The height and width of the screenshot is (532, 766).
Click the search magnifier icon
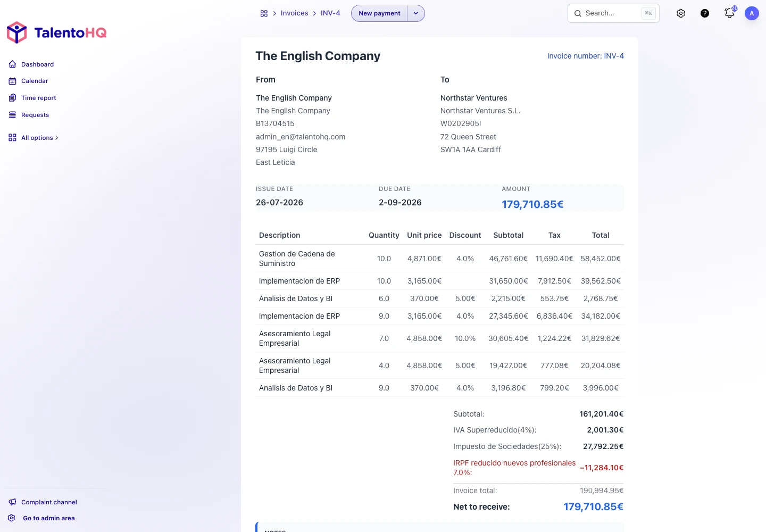pyautogui.click(x=578, y=13)
